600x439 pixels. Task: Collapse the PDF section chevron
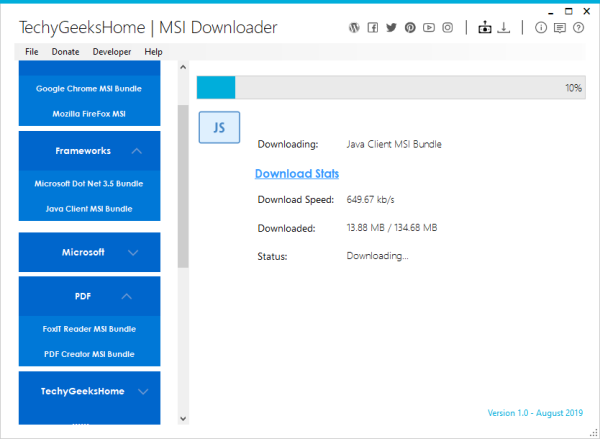[x=127, y=297]
